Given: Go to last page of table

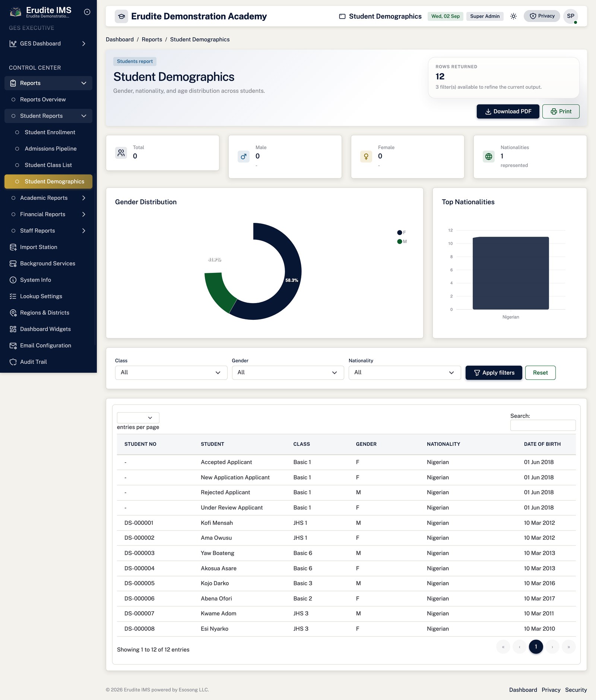Looking at the screenshot, I should point(569,647).
